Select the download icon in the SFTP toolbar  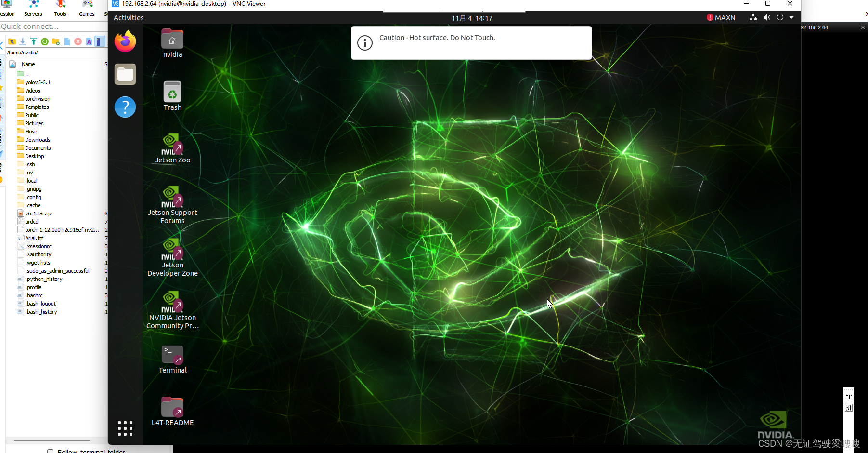click(22, 41)
